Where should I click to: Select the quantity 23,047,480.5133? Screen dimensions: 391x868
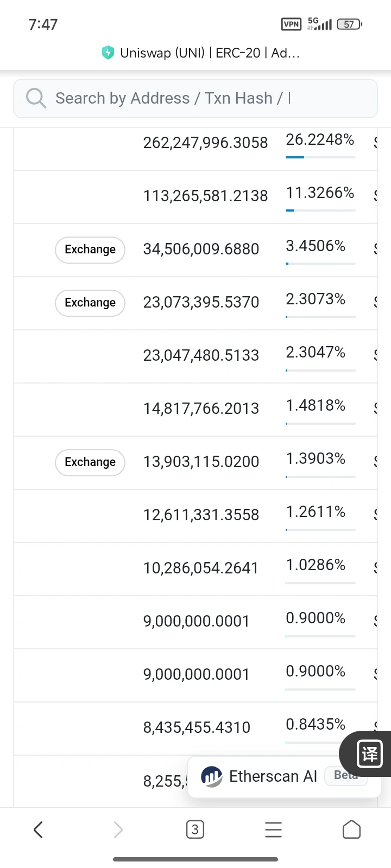tap(201, 355)
